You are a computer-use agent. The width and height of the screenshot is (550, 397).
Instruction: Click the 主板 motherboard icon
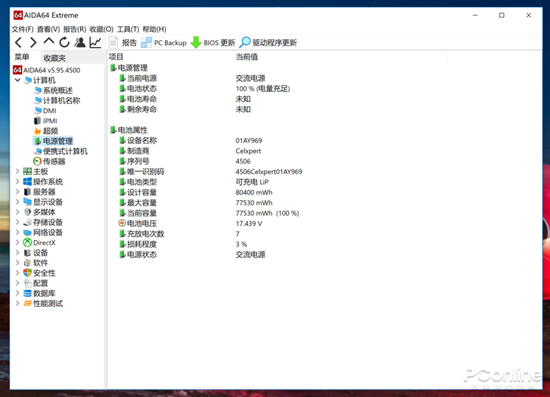pyautogui.click(x=27, y=171)
